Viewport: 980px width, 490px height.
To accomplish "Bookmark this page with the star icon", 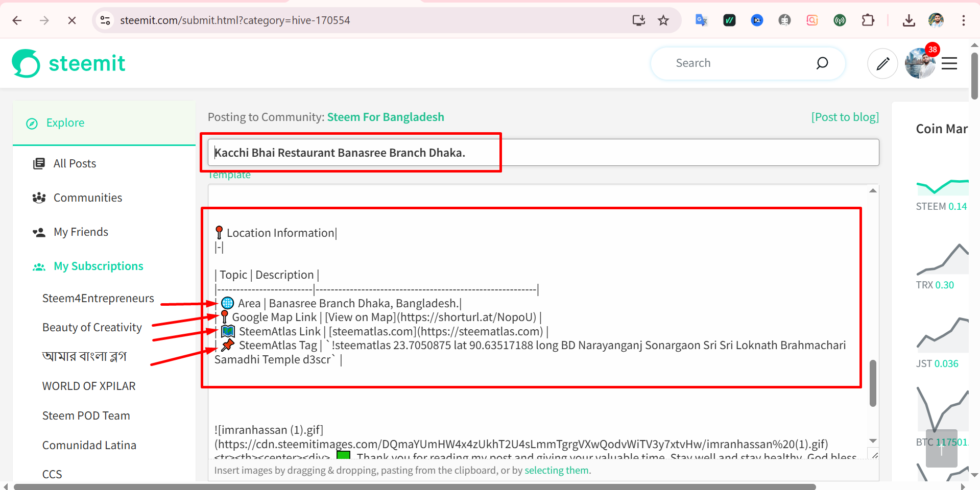I will tap(663, 20).
